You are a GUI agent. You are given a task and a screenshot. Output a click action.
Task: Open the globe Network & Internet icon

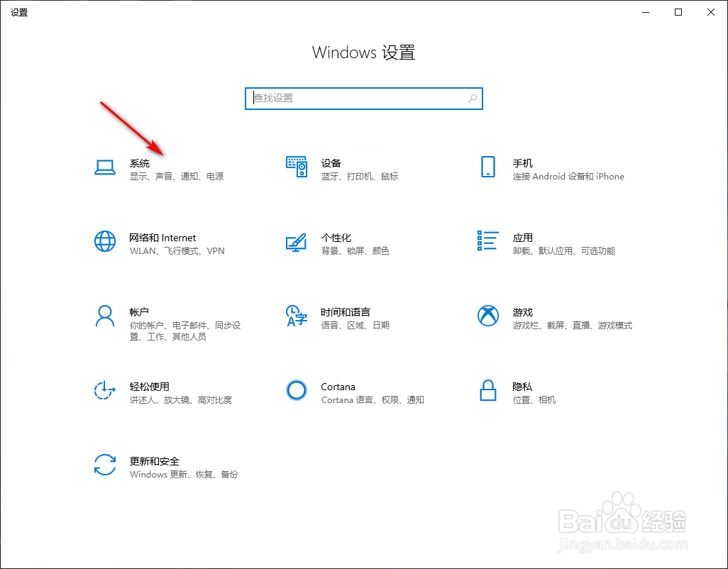pyautogui.click(x=105, y=241)
